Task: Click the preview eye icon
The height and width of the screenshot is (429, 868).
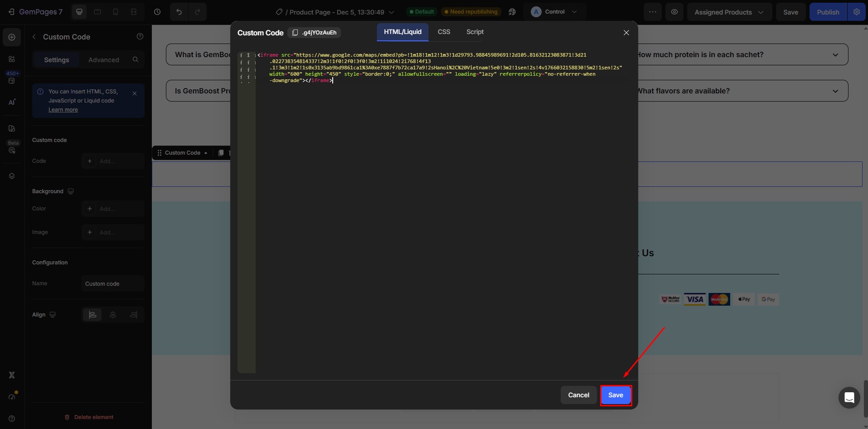Action: coord(674,12)
